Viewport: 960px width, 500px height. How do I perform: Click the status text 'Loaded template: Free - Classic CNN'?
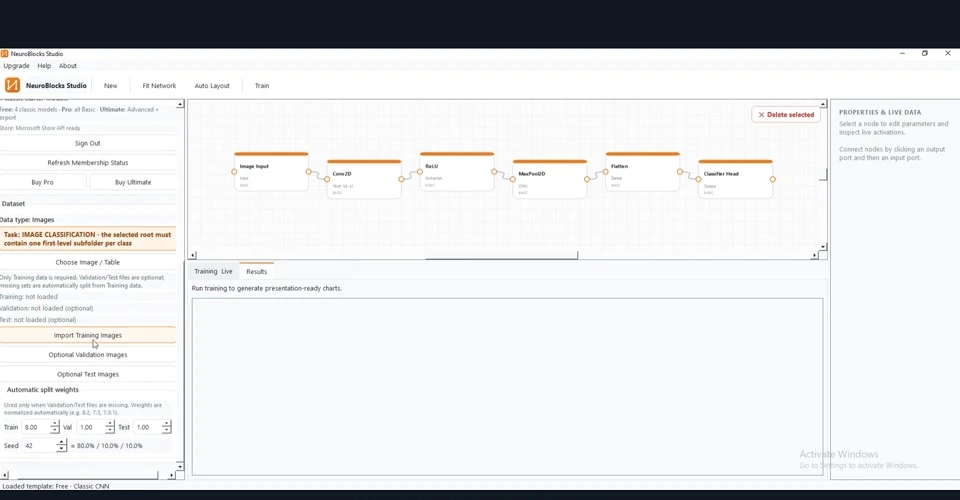click(x=56, y=486)
